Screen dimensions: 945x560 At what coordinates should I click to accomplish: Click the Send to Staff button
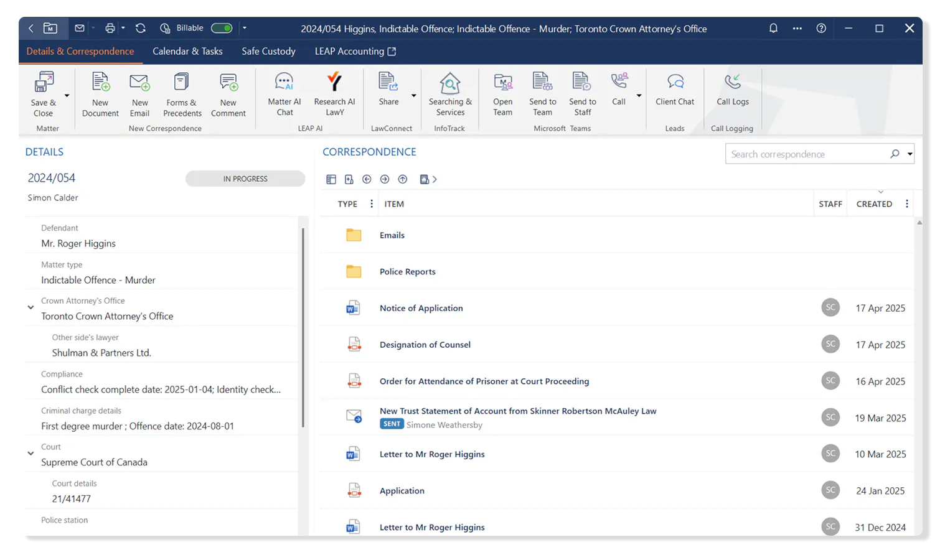583,94
